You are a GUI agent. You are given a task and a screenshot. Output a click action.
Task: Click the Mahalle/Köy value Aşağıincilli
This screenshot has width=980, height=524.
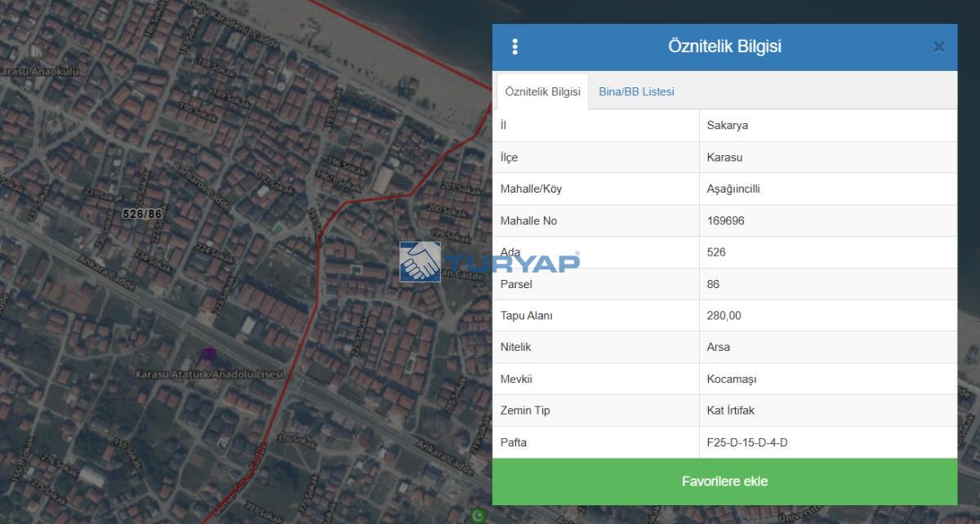pyautogui.click(x=733, y=189)
